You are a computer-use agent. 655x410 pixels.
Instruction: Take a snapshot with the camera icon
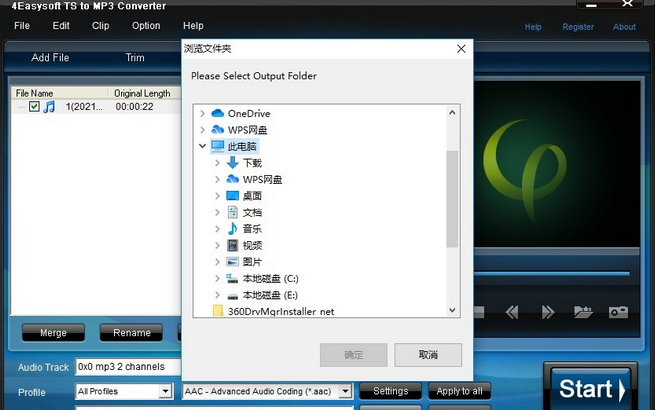pos(618,312)
